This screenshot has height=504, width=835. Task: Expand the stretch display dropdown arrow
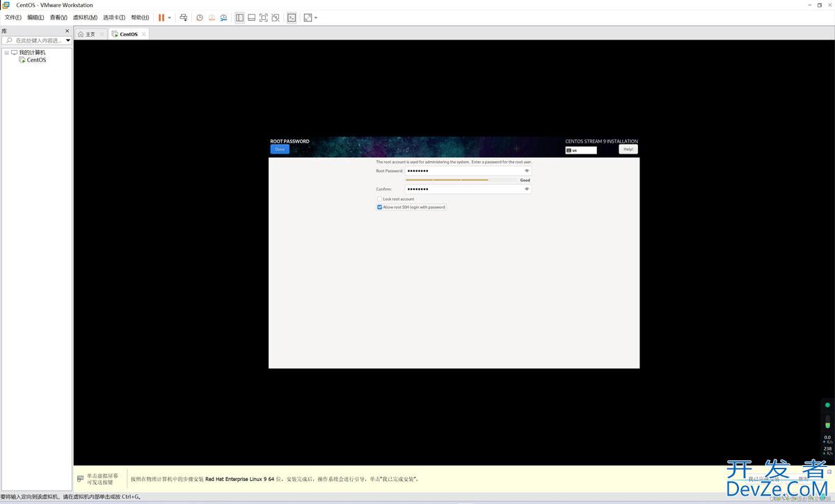(316, 17)
